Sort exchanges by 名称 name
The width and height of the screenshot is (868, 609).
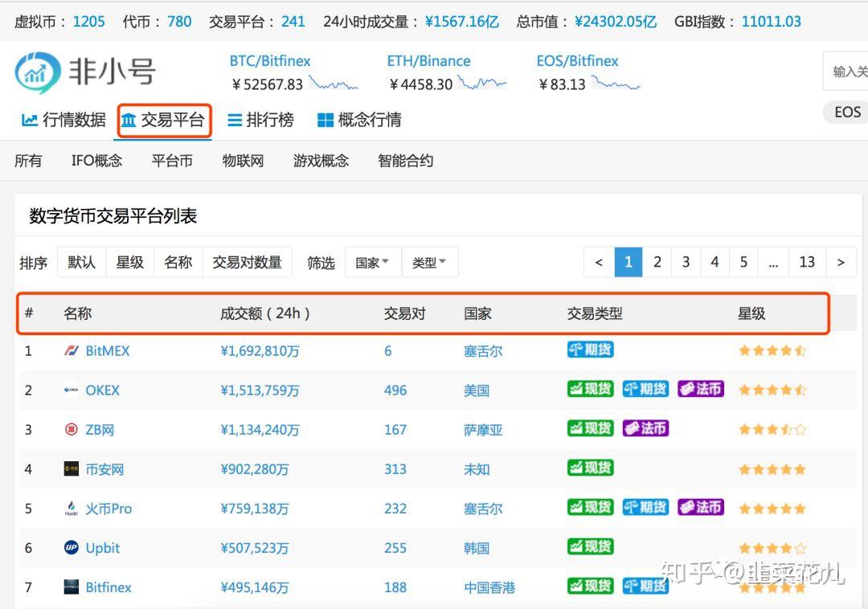pyautogui.click(x=178, y=262)
